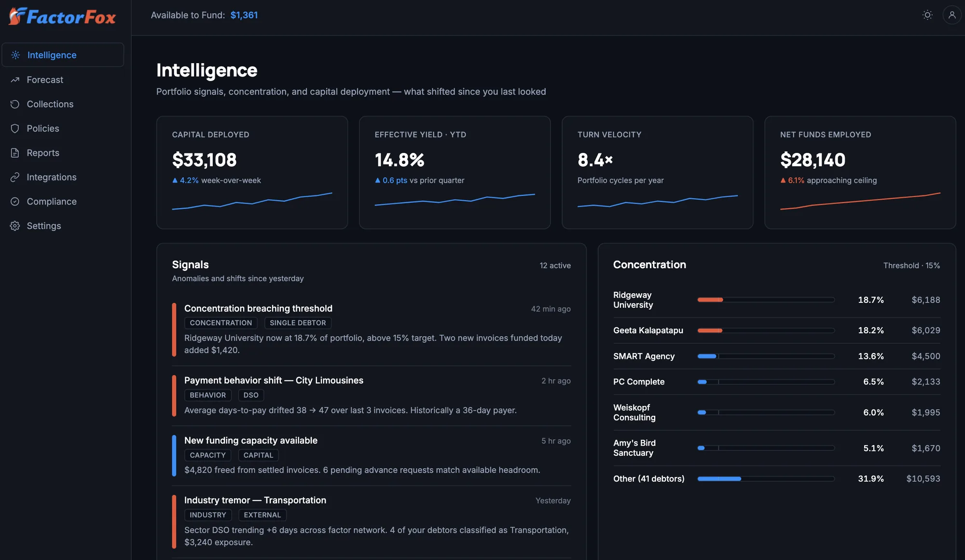Open the Capital Deployed metric card
This screenshot has height=560, width=965.
click(x=252, y=172)
